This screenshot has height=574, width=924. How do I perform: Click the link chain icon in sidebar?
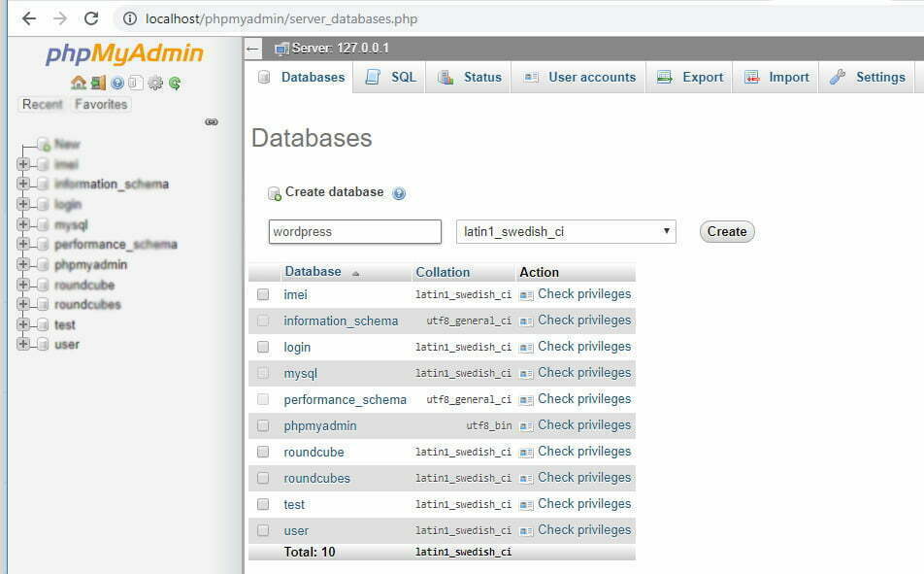pos(212,122)
